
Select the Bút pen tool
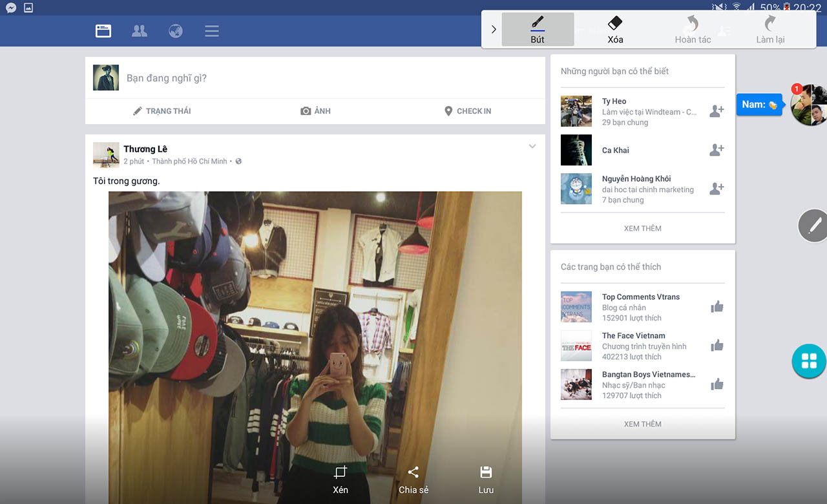(x=538, y=30)
